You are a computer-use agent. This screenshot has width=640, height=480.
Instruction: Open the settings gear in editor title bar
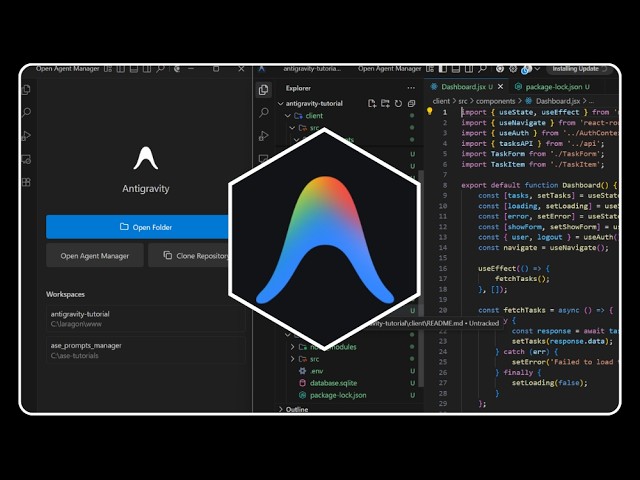click(x=513, y=69)
